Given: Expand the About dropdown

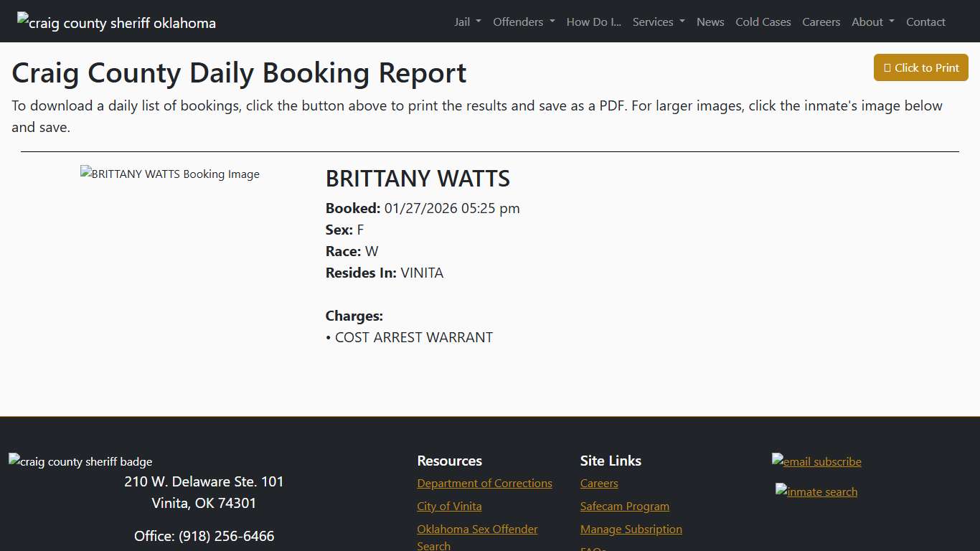Looking at the screenshot, I should (872, 22).
